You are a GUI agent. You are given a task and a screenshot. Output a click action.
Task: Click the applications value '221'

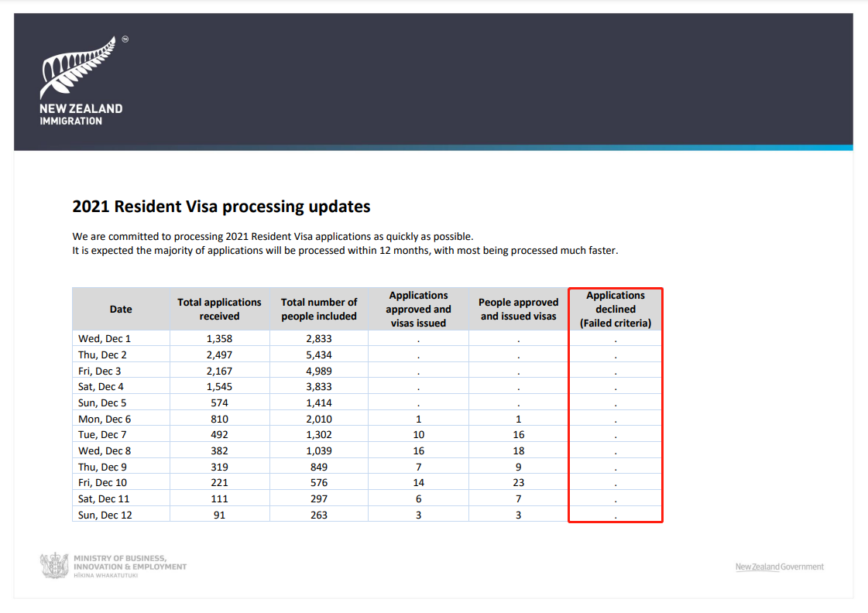click(x=219, y=482)
